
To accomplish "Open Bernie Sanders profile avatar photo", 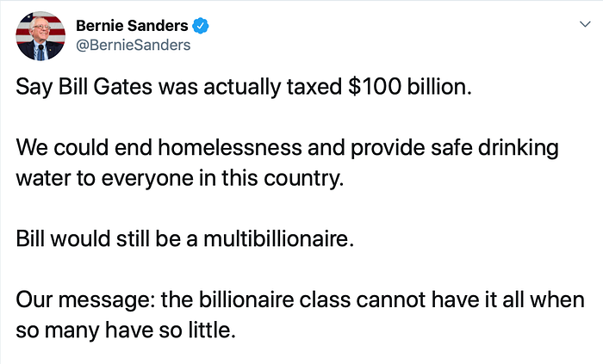I will click(40, 35).
